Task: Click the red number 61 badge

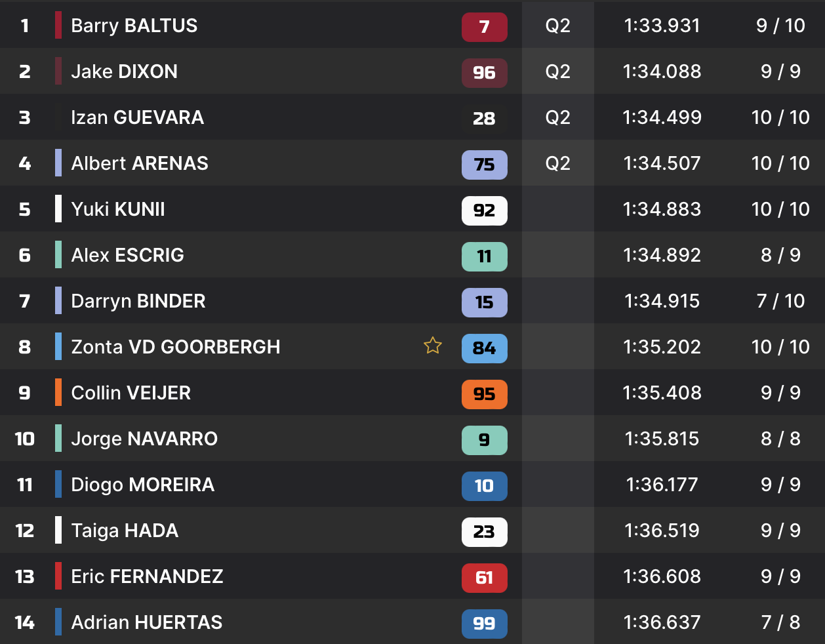Action: [484, 578]
